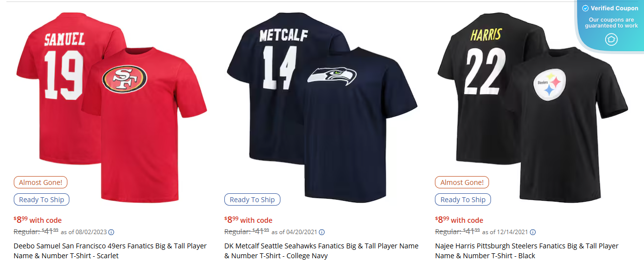The height and width of the screenshot is (272, 644).
Task: Click the home icon in coupon badge
Action: click(611, 39)
